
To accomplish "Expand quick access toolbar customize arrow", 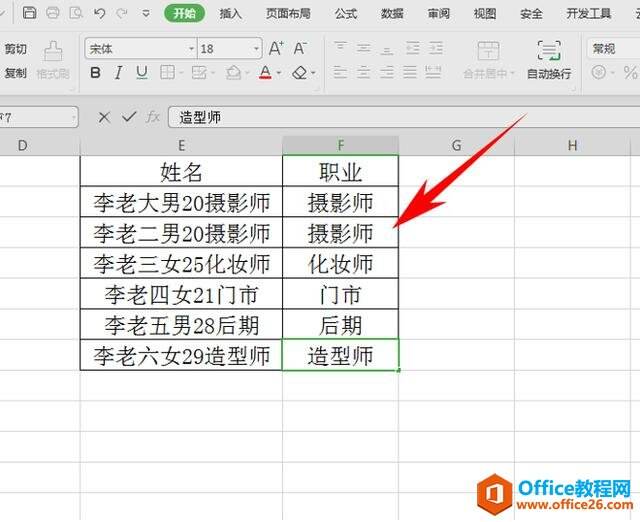I will [146, 14].
